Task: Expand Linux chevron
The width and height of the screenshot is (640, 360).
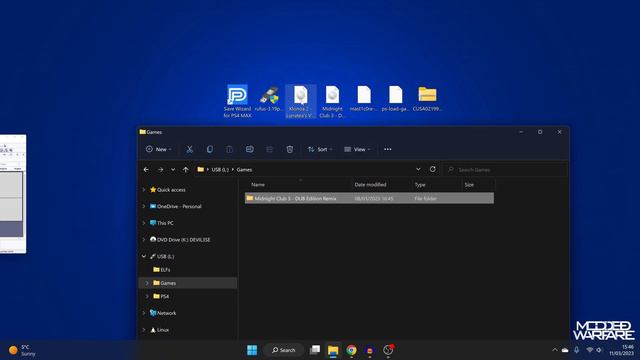Action: pos(144,330)
